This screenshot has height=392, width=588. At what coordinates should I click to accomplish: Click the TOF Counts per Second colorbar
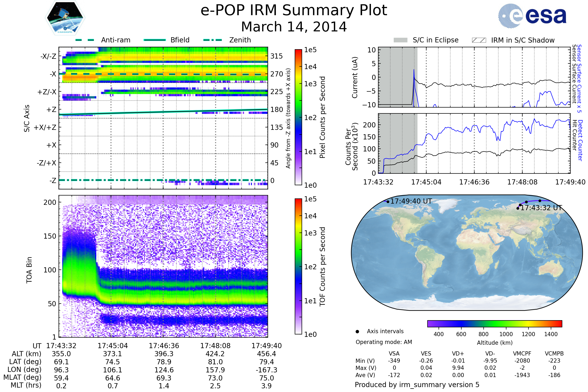298,266
